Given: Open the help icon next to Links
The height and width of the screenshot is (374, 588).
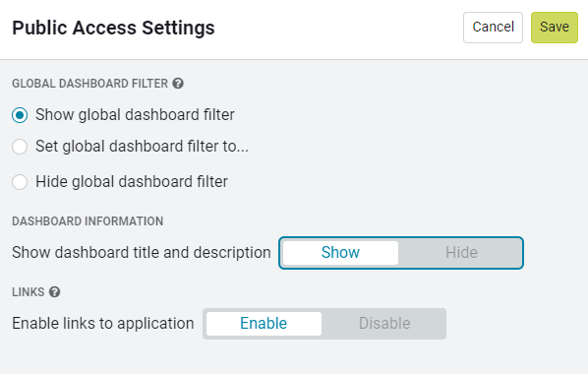Looking at the screenshot, I should [x=54, y=291].
